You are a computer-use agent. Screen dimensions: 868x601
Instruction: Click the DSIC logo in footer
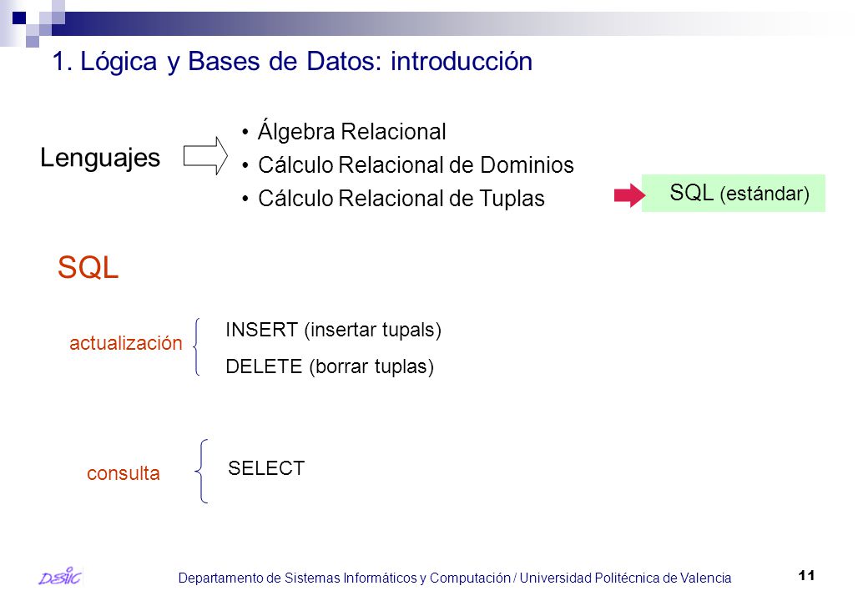click(x=60, y=577)
